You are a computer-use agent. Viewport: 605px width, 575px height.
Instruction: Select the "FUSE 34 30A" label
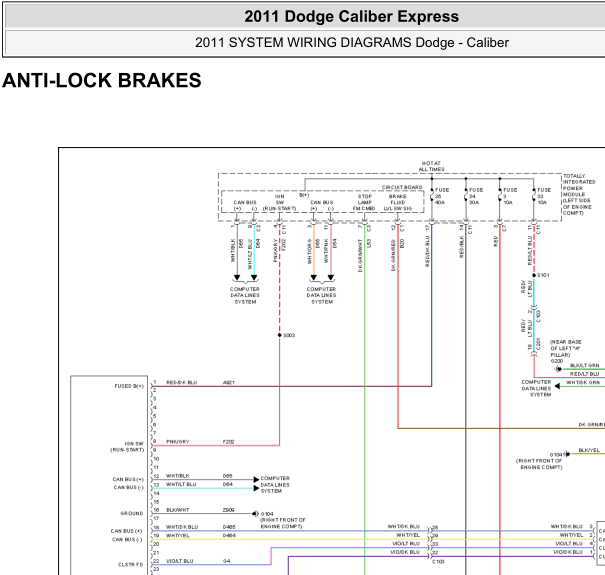476,196
